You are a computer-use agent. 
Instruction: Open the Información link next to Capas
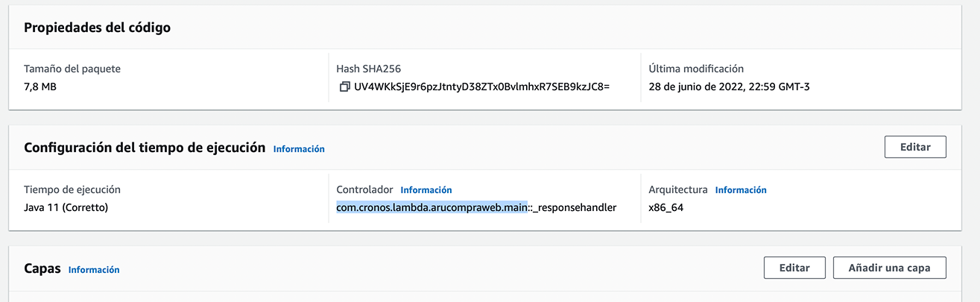coord(94,270)
